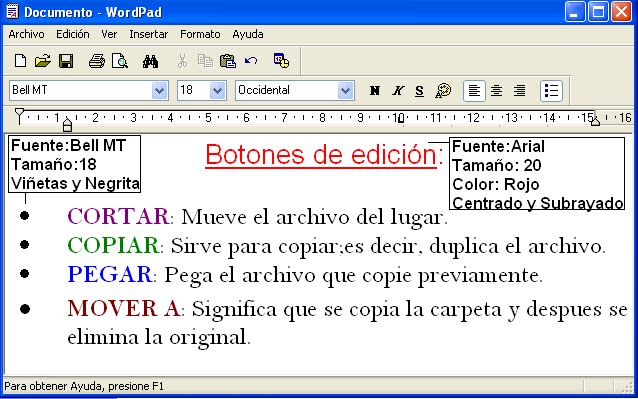Close the WordPad window
This screenshot has width=638, height=399.
tap(621, 12)
